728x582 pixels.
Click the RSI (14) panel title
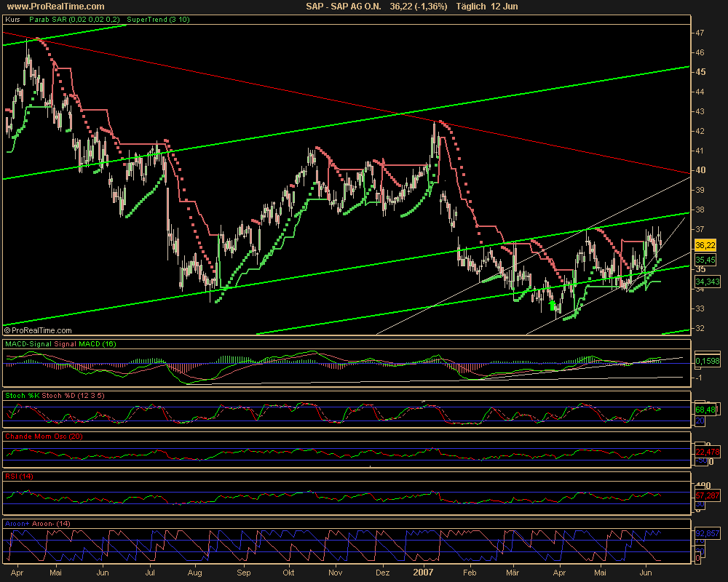click(18, 476)
